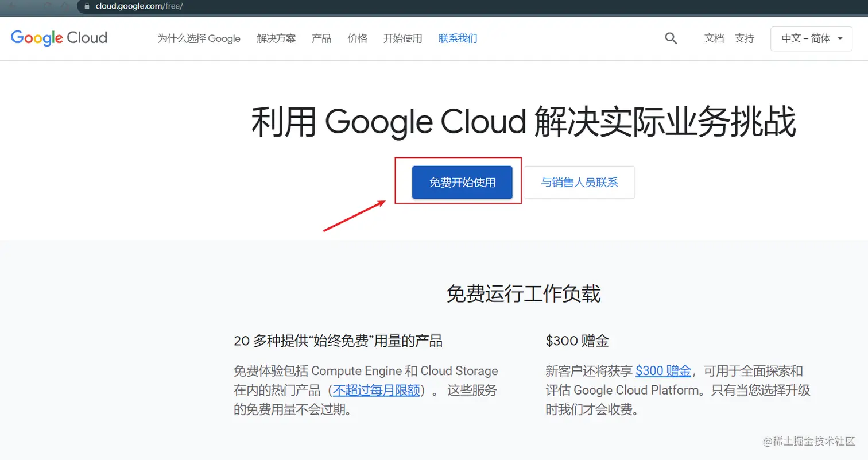The image size is (868, 460).
Task: Open the 价格 menu item
Action: tap(357, 38)
